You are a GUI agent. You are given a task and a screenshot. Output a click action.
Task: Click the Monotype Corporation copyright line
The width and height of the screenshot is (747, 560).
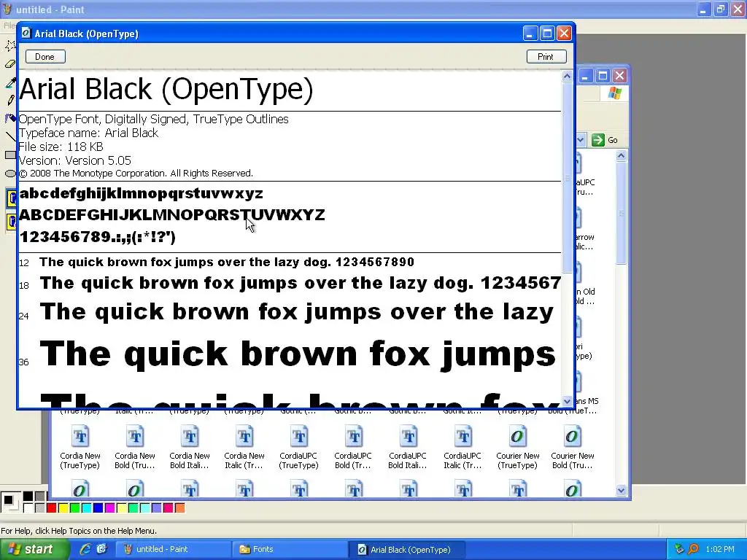(136, 174)
